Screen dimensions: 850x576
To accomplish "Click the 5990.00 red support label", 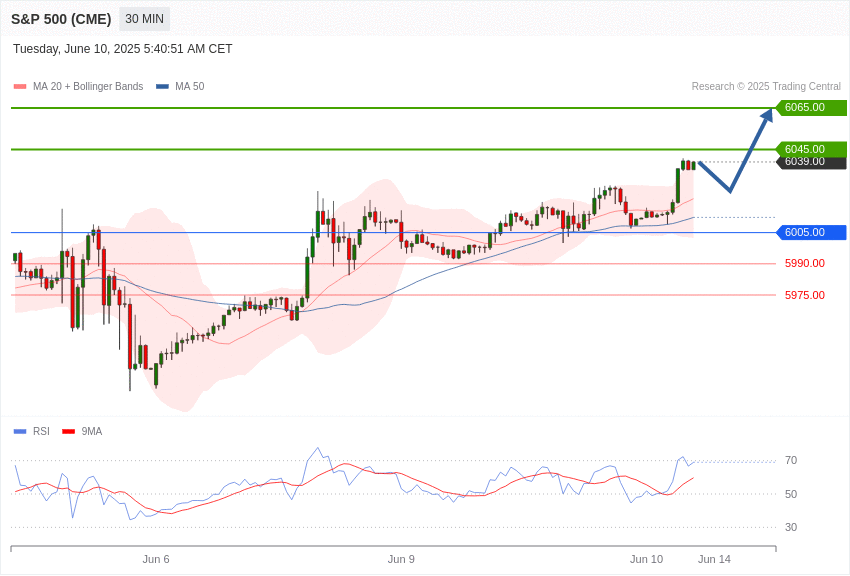I will click(804, 263).
